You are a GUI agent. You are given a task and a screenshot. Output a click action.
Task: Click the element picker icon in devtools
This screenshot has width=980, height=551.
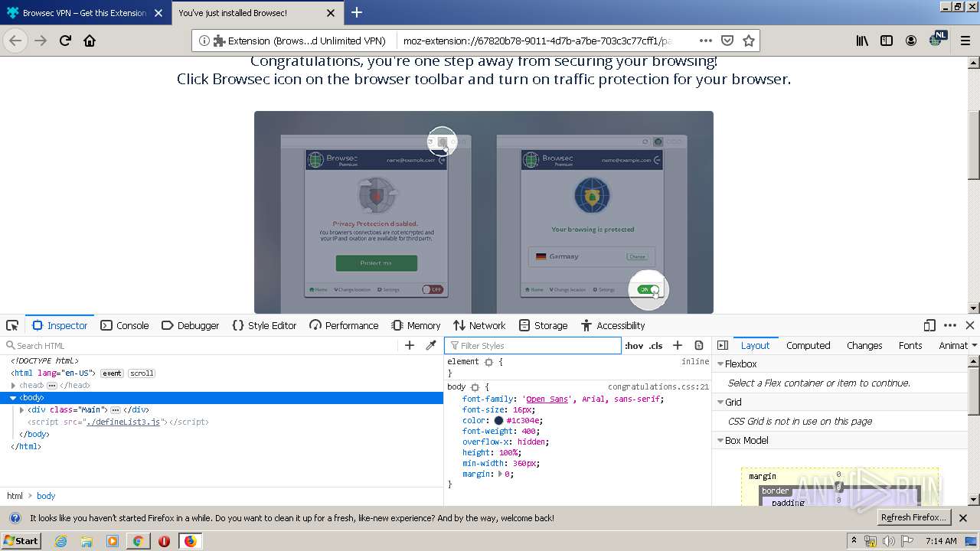12,325
